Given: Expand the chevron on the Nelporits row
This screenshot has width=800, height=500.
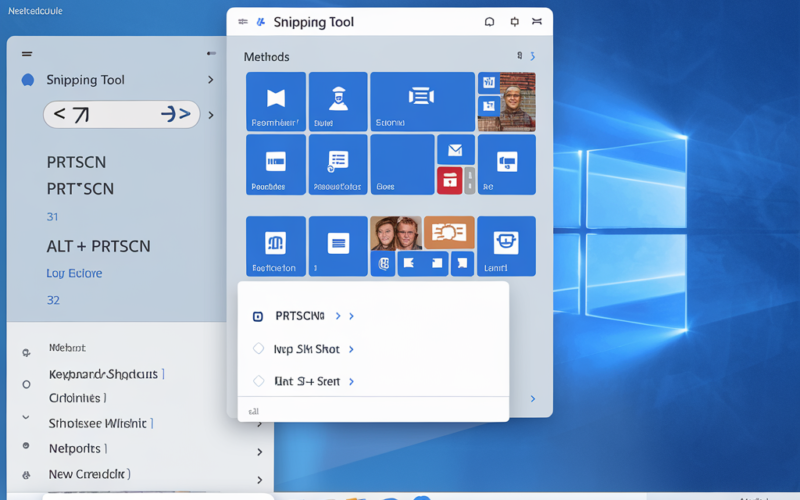Looking at the screenshot, I should pos(260,452).
